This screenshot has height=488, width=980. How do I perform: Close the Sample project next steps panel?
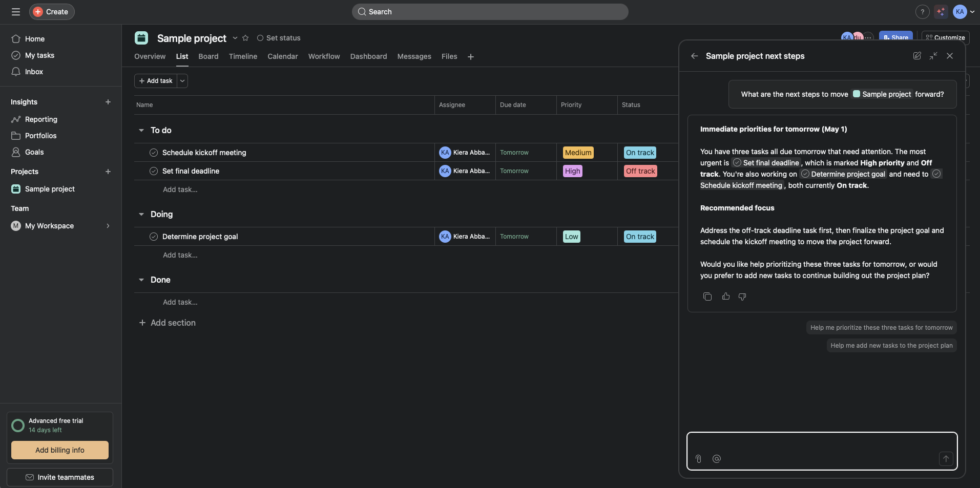(x=950, y=56)
